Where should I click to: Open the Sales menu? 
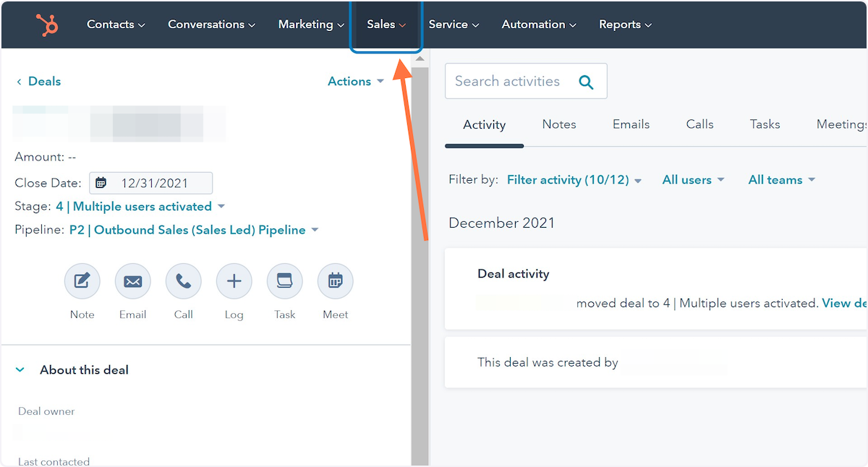386,25
